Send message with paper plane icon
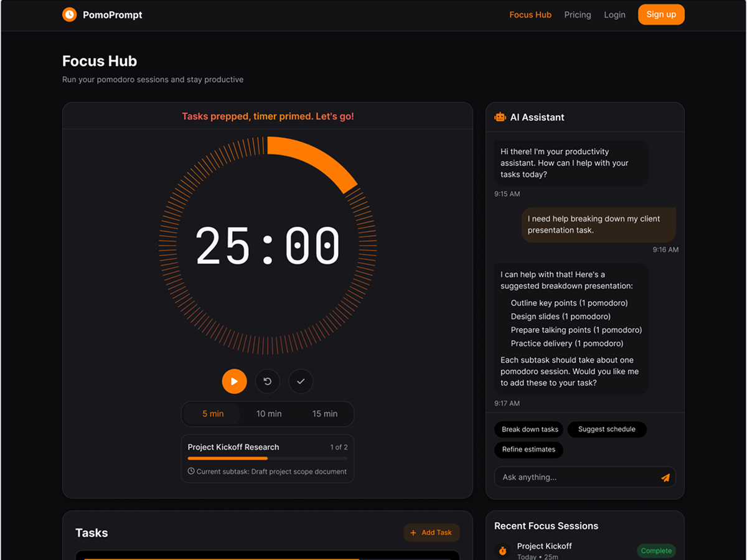The height and width of the screenshot is (560, 747). click(665, 478)
